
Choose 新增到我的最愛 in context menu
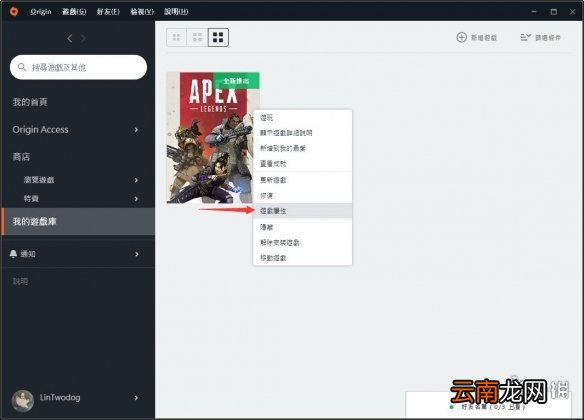(x=302, y=148)
